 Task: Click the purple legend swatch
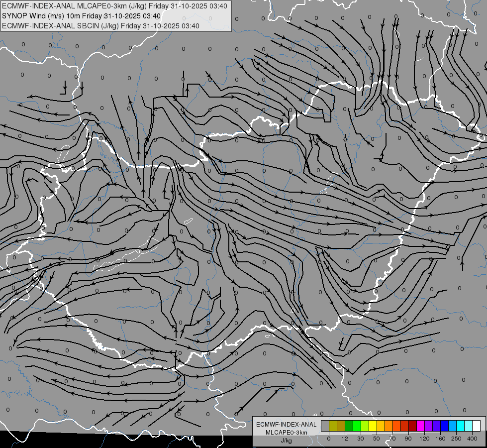coord(429,426)
